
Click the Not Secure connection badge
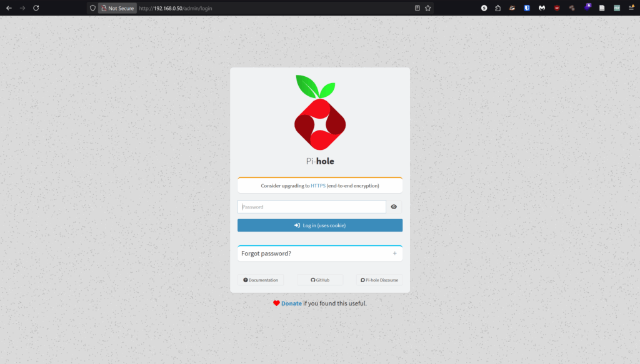pyautogui.click(x=117, y=8)
